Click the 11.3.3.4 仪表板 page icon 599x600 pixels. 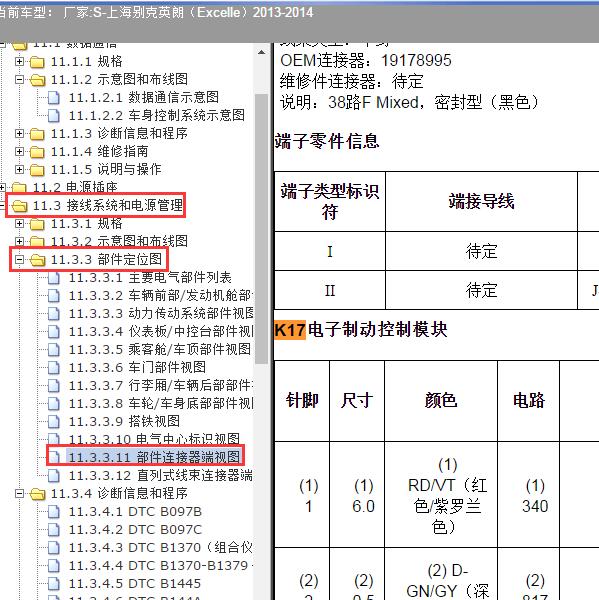point(54,332)
